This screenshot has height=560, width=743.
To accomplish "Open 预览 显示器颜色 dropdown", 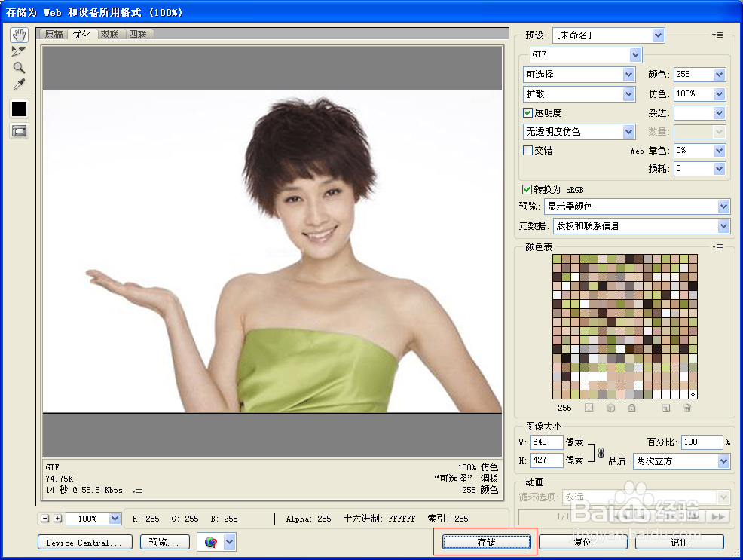I will pyautogui.click(x=637, y=206).
